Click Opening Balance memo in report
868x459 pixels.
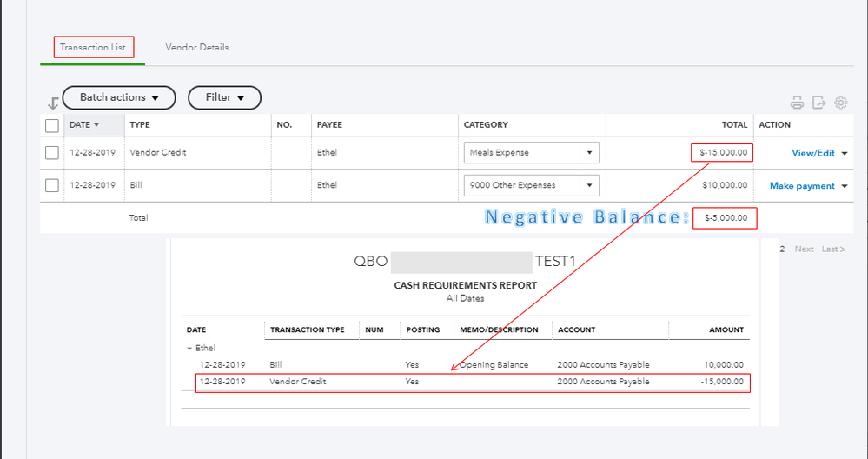(x=494, y=365)
